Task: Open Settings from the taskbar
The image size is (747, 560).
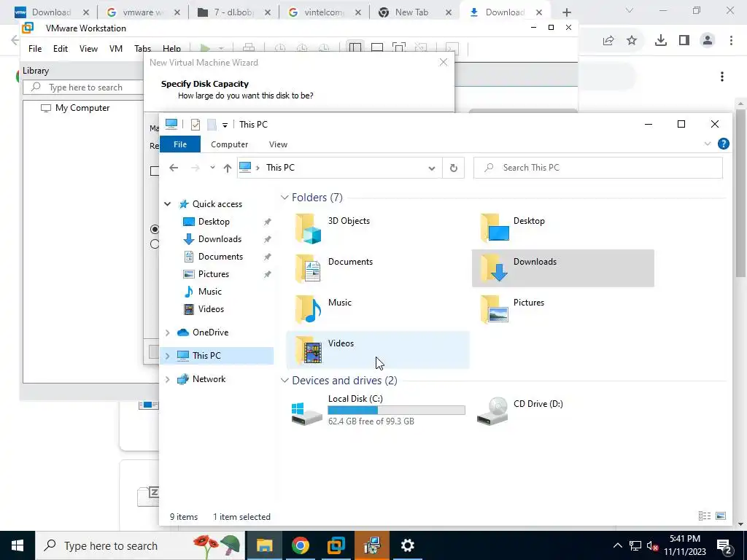Action: pyautogui.click(x=407, y=545)
